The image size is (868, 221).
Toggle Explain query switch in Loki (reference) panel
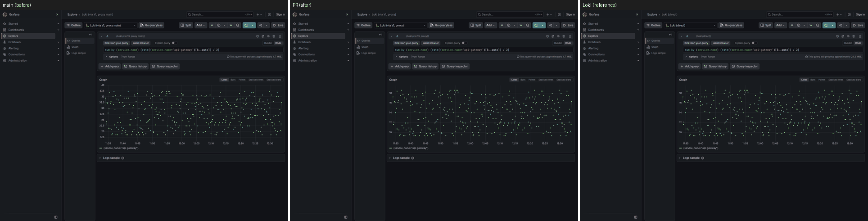pos(754,43)
